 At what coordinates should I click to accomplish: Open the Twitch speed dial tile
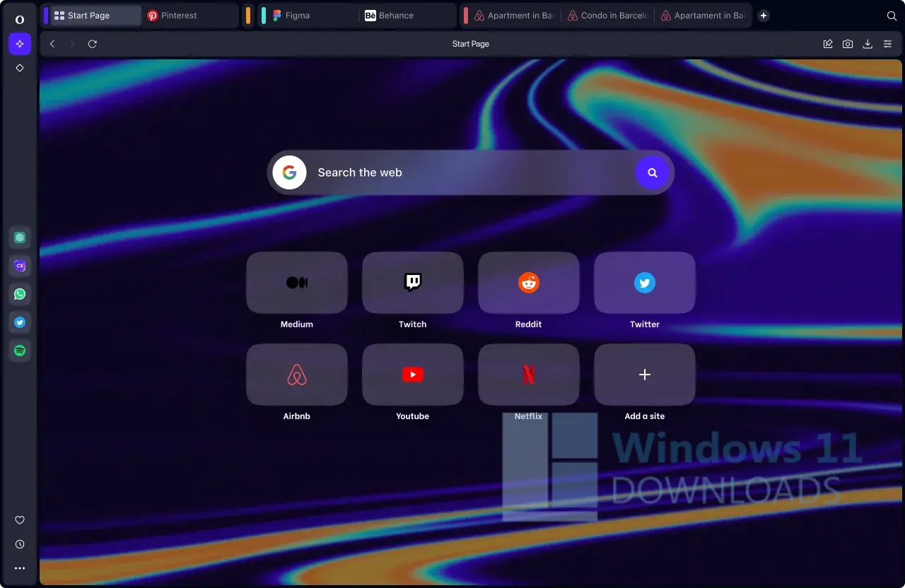413,283
